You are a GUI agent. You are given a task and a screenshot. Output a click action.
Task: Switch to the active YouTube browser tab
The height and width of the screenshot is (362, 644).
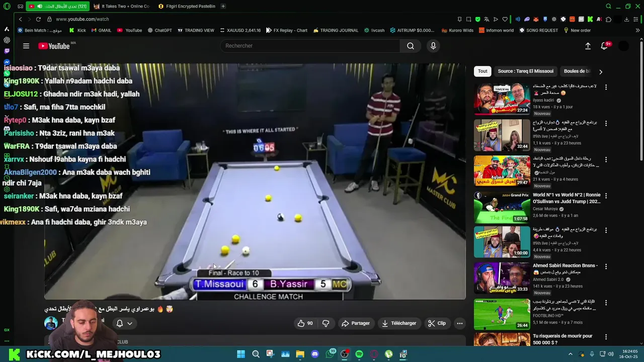[x=57, y=6]
